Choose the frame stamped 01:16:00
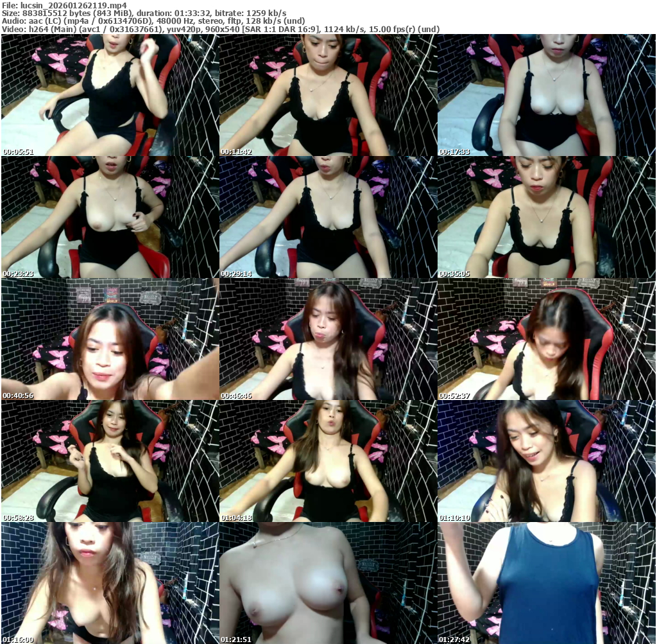Image resolution: width=657 pixels, height=644 pixels. click(x=110, y=583)
